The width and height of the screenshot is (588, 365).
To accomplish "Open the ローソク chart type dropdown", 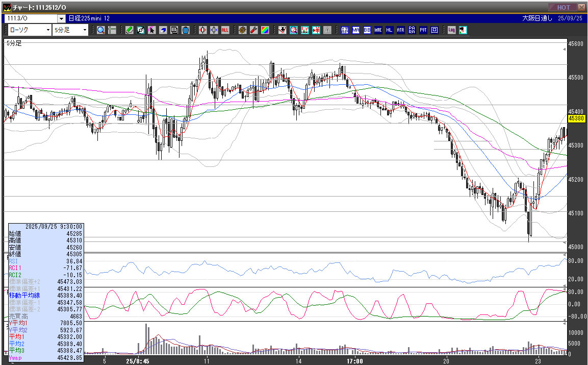I will [x=30, y=30].
